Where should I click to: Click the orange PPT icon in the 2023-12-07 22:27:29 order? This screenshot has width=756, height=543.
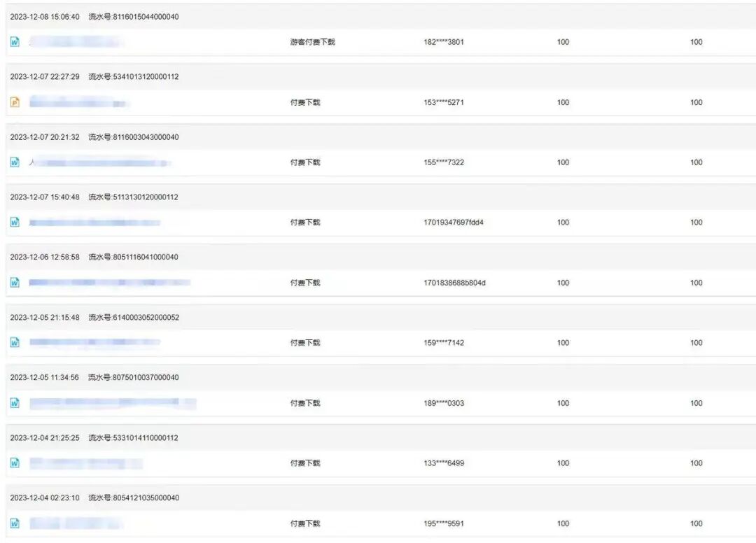click(15, 102)
